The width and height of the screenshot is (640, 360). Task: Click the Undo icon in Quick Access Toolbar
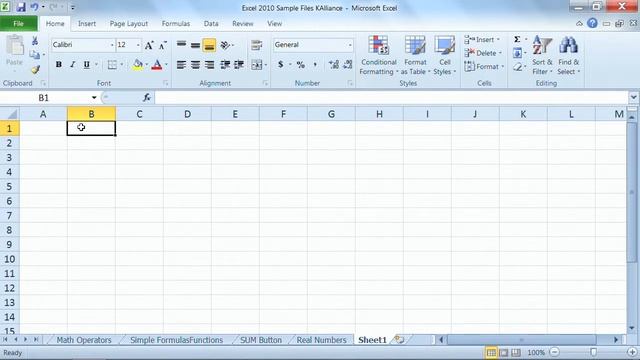click(x=35, y=7)
